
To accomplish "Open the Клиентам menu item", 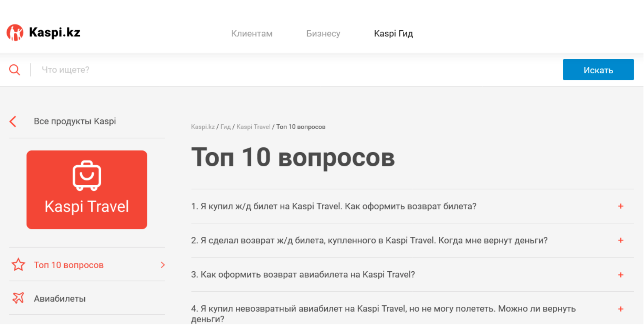I will tap(252, 33).
